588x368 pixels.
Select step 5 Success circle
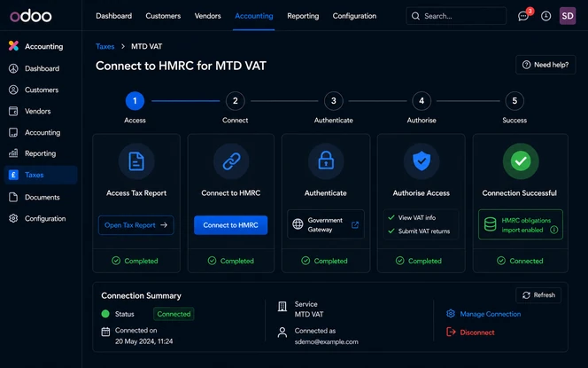pyautogui.click(x=514, y=101)
